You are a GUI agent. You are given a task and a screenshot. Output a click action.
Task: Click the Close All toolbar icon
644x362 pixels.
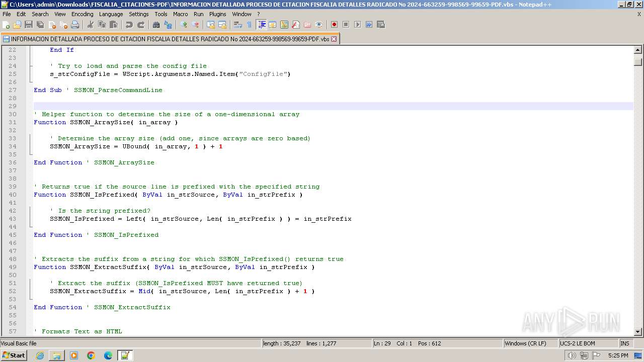pos(63,25)
